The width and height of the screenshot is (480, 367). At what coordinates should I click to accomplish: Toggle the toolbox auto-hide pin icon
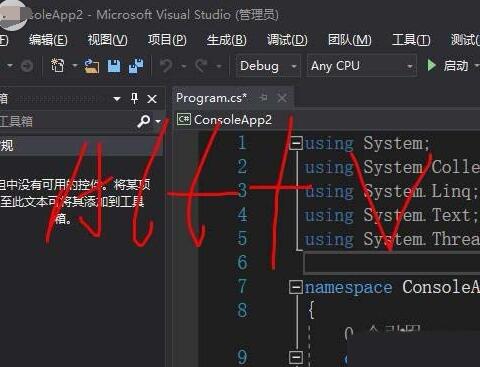134,98
